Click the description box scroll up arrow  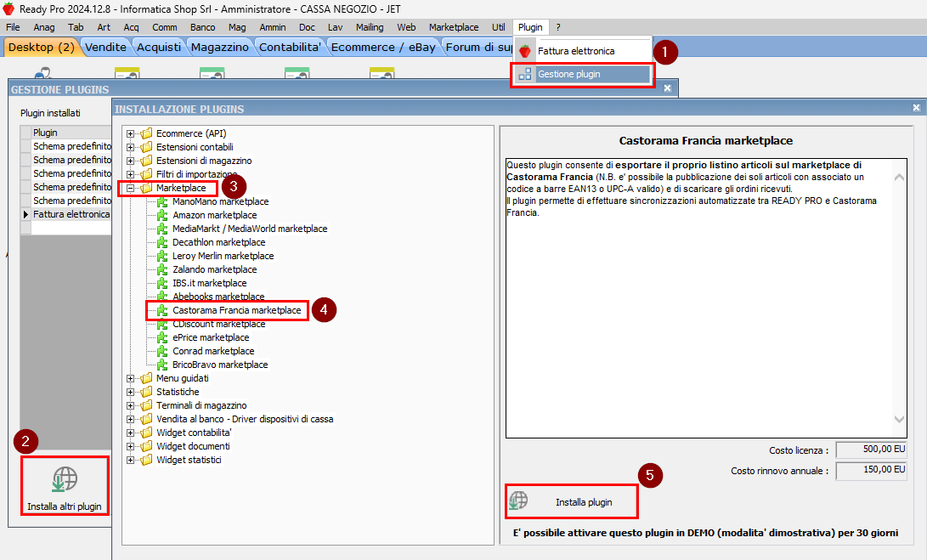pyautogui.click(x=899, y=178)
